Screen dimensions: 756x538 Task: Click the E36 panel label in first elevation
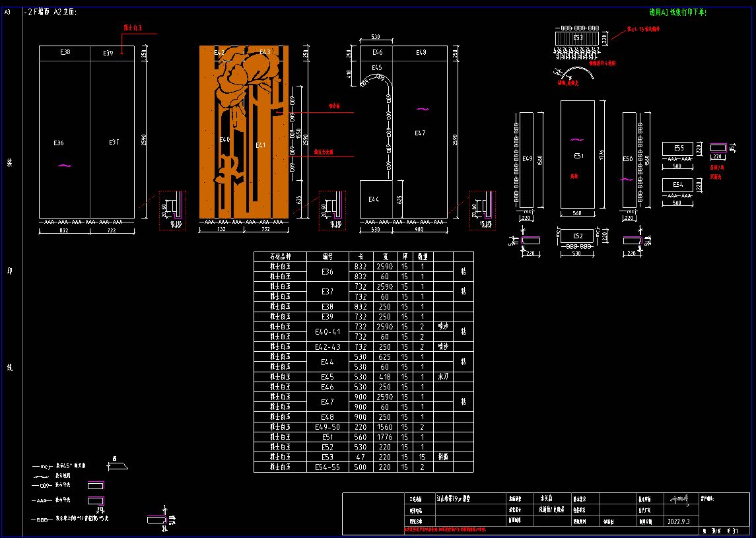click(59, 143)
